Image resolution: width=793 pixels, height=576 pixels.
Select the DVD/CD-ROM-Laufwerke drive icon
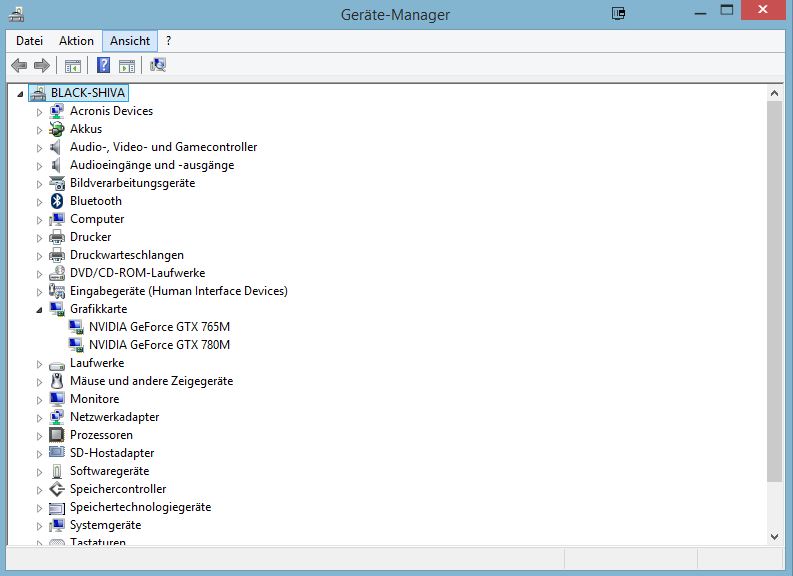(x=57, y=273)
